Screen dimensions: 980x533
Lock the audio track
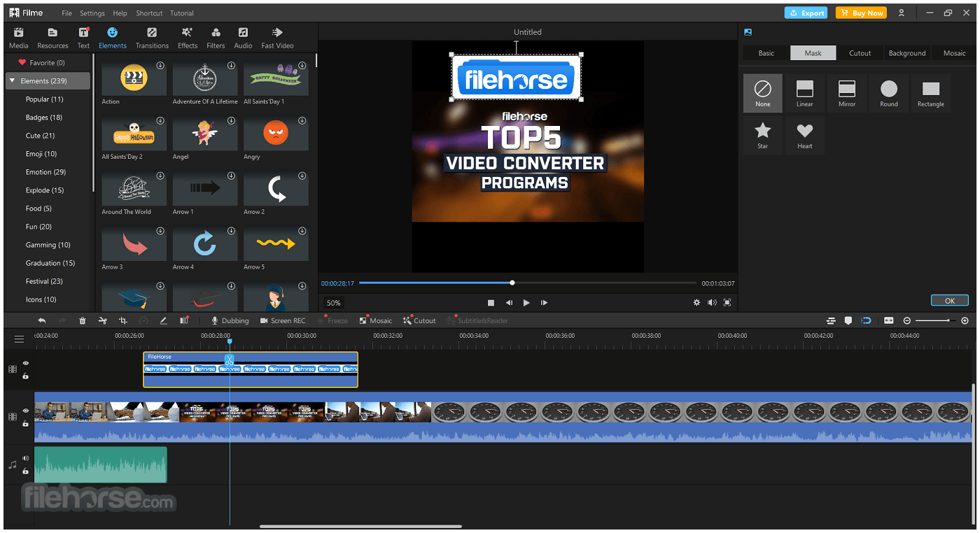pos(26,471)
